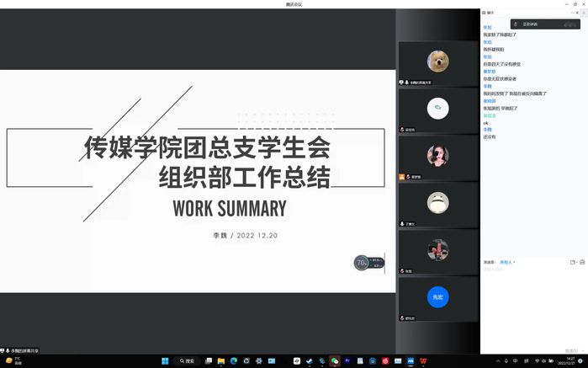Open File Explorer from the taskbar
Viewport: 588px width, 368px height.
click(x=221, y=361)
